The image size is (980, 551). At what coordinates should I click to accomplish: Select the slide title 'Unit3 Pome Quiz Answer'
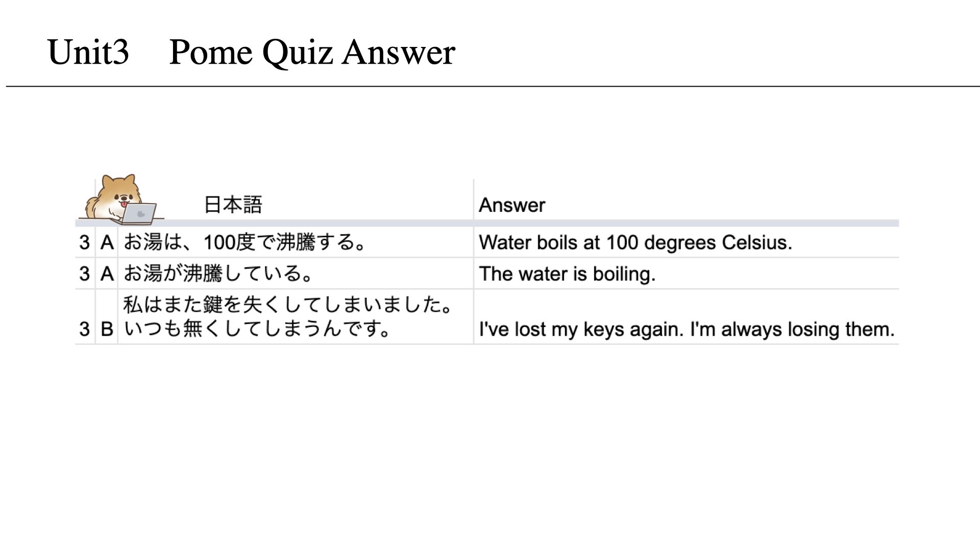point(251,53)
